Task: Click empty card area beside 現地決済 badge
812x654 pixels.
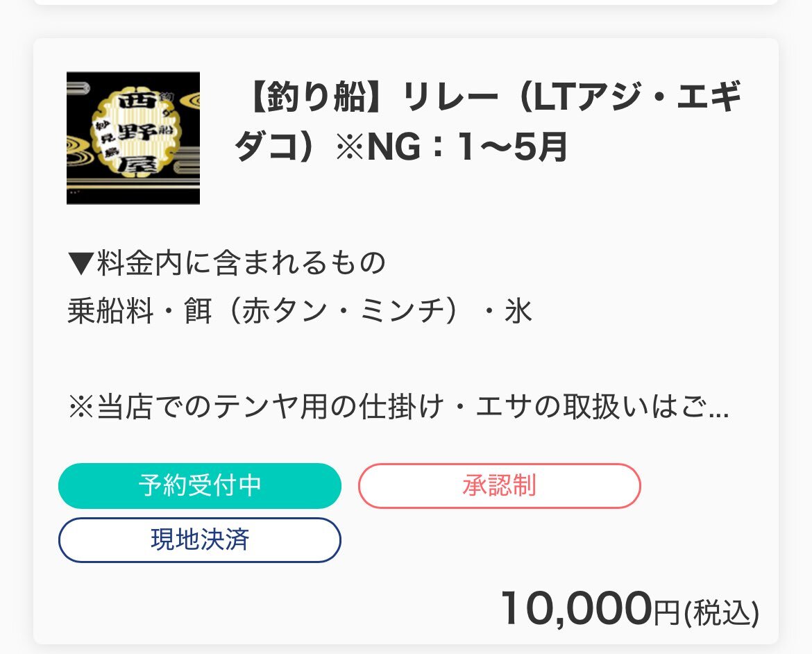Action: (x=559, y=540)
